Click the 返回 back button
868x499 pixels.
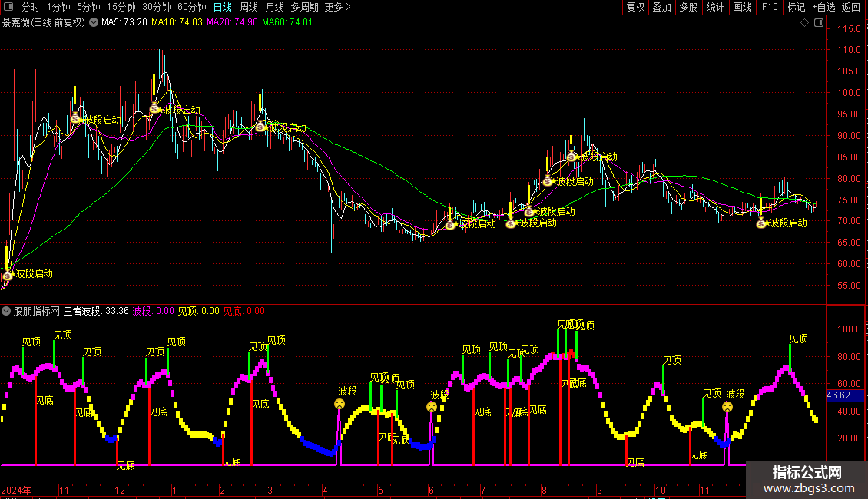point(851,7)
